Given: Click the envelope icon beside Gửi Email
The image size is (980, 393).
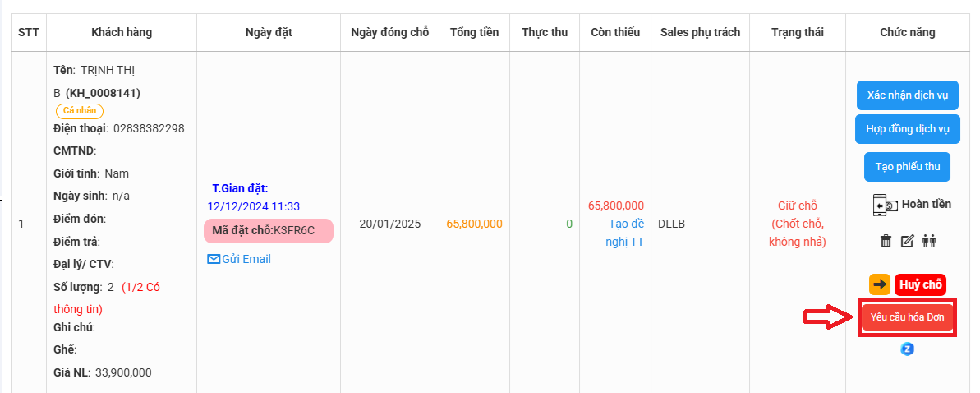Looking at the screenshot, I should click(214, 259).
